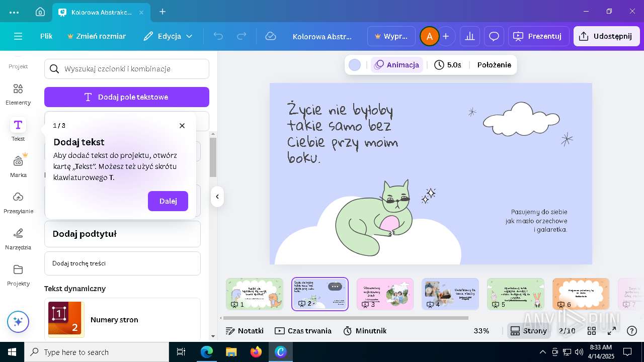Click Dodaj pole tekstowe button
Viewport: 644px width, 362px height.
pyautogui.click(x=127, y=97)
